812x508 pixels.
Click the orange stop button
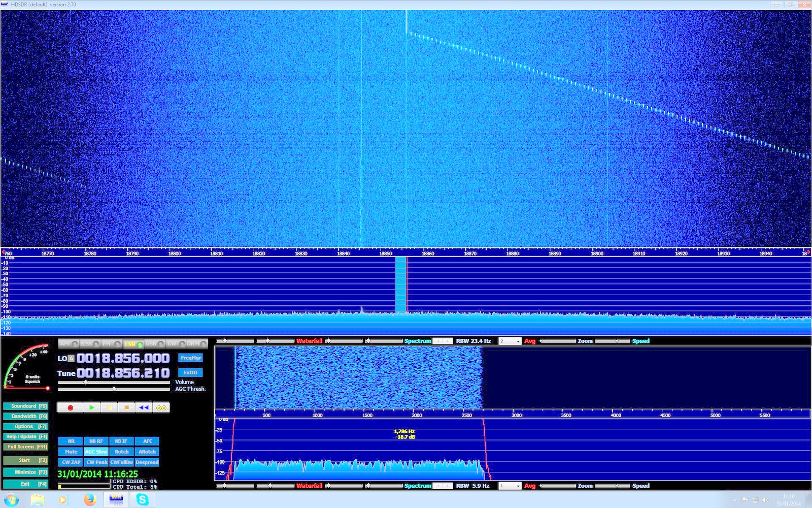point(126,407)
